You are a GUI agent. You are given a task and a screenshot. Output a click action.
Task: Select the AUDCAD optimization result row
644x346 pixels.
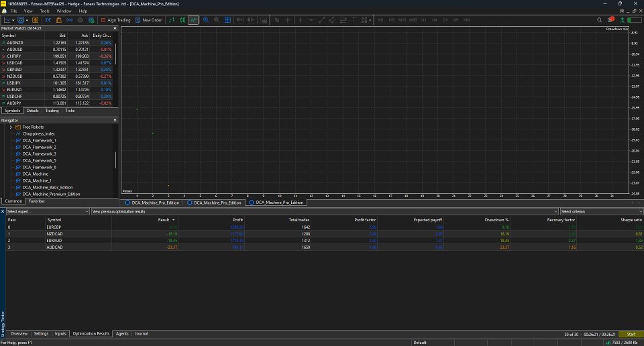tap(325, 247)
